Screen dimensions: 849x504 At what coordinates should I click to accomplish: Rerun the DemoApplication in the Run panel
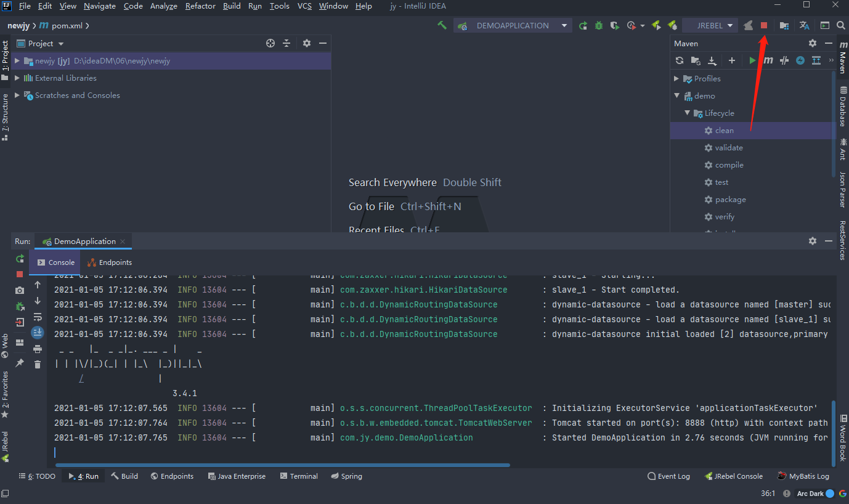pyautogui.click(x=20, y=259)
